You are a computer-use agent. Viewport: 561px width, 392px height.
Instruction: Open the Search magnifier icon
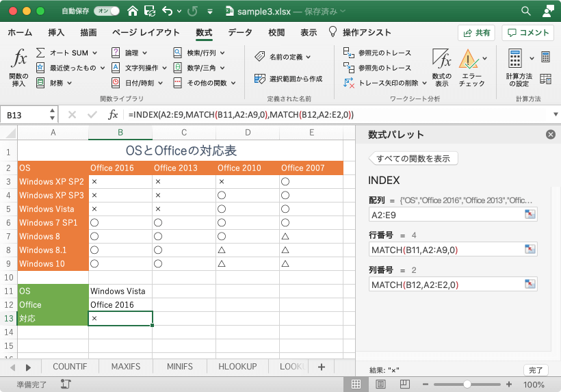point(525,11)
